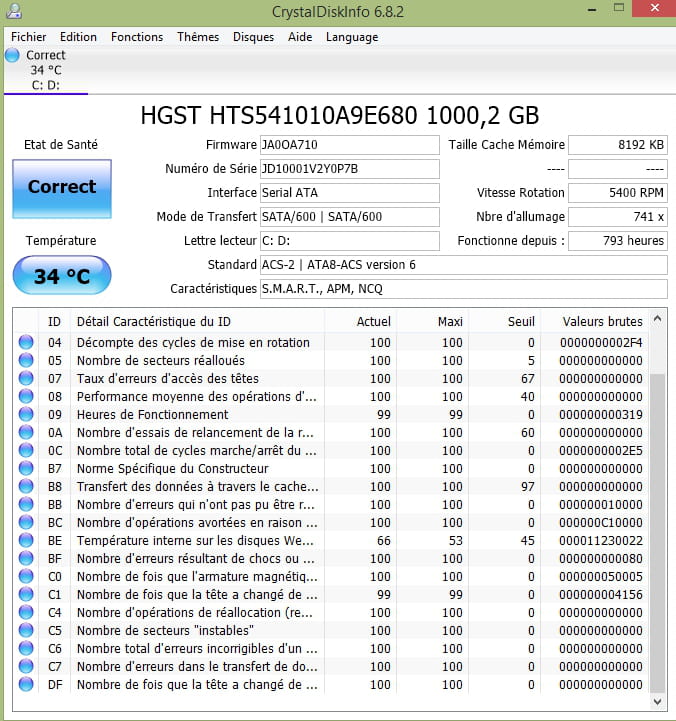Screen dimensions: 676x721
Task: Click the blue health orb next to Correct in disk bar
Action: (12, 55)
